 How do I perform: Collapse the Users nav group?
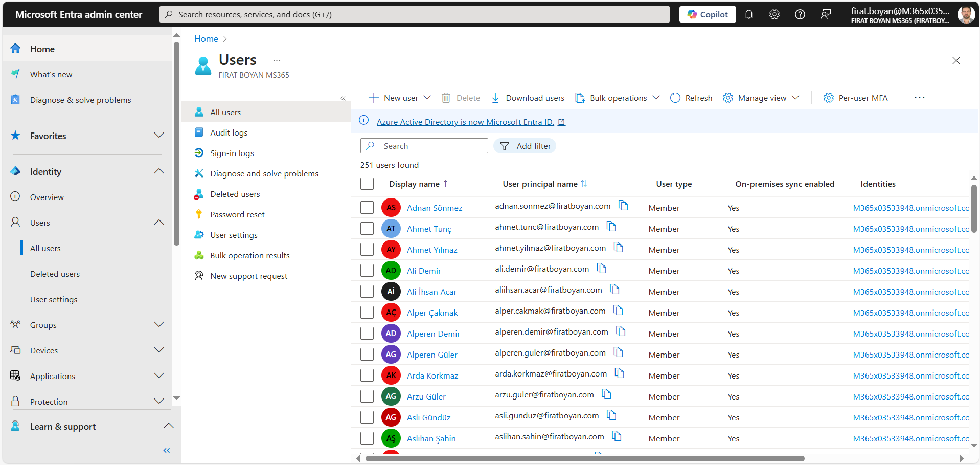pos(159,223)
